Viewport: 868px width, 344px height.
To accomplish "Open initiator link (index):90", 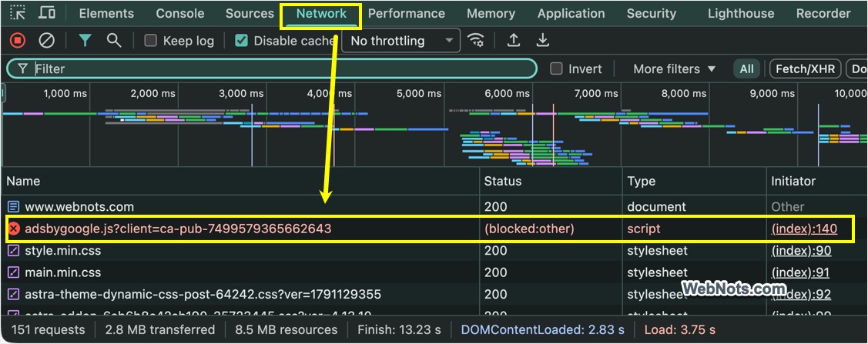I will pyautogui.click(x=802, y=251).
